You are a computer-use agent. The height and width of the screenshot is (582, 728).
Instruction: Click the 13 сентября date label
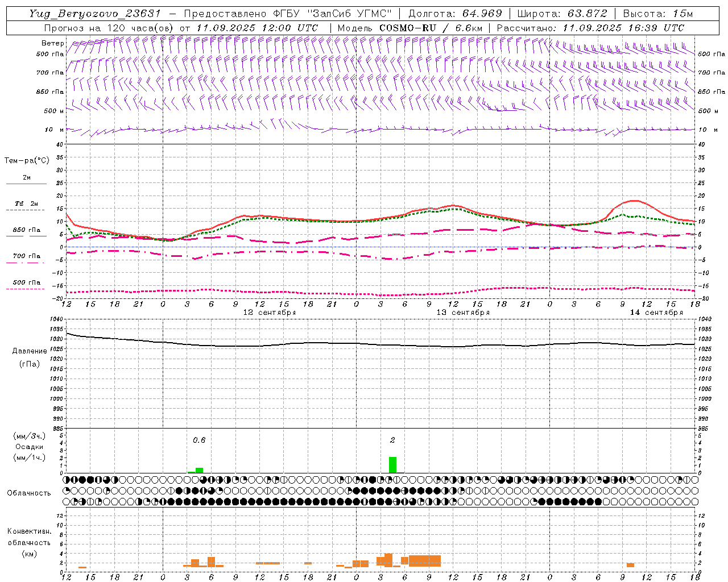[463, 313]
